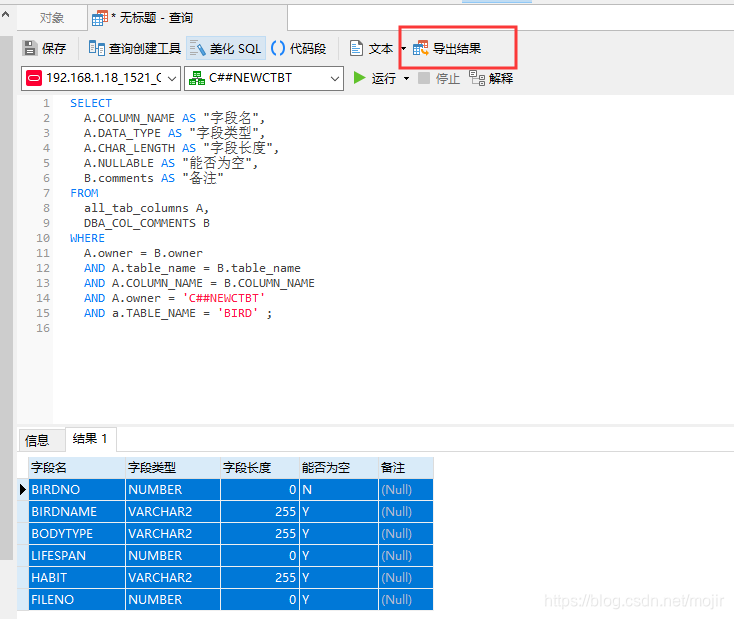Select the LIFESPAN cell
Screen dimensions: 734x619
pos(77,555)
